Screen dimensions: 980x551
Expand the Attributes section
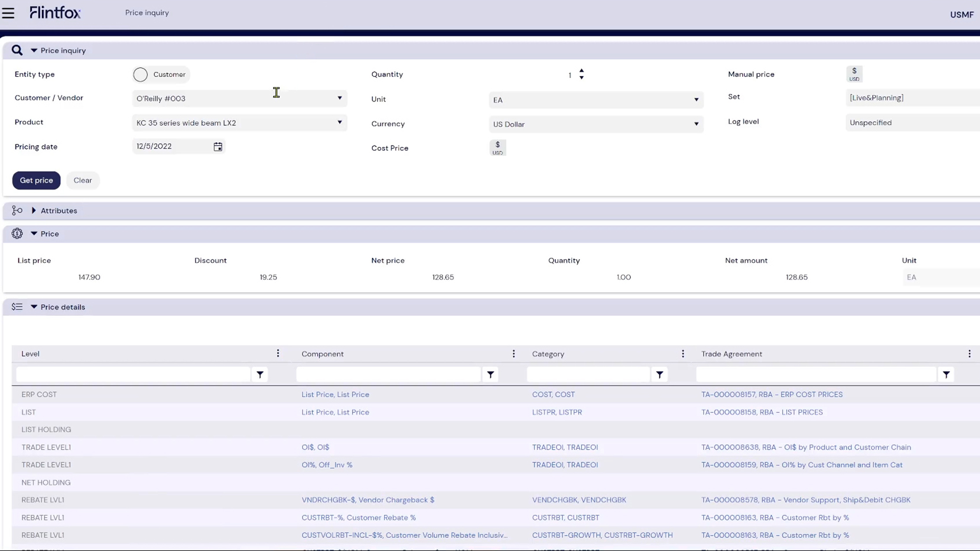[34, 210]
